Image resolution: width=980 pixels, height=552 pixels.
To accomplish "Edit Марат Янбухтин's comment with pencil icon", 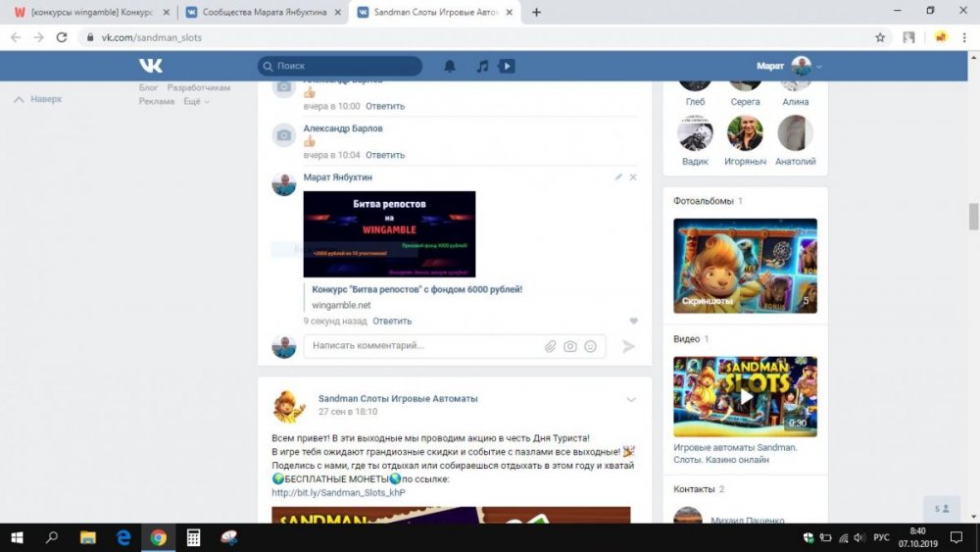I will point(618,177).
